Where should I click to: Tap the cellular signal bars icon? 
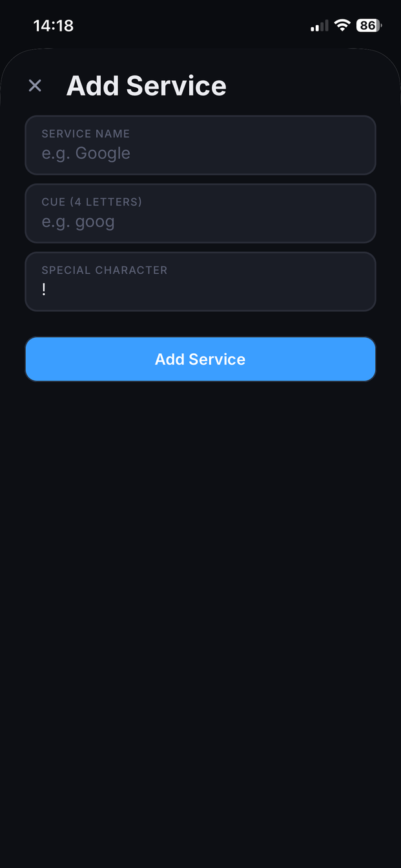(x=319, y=25)
